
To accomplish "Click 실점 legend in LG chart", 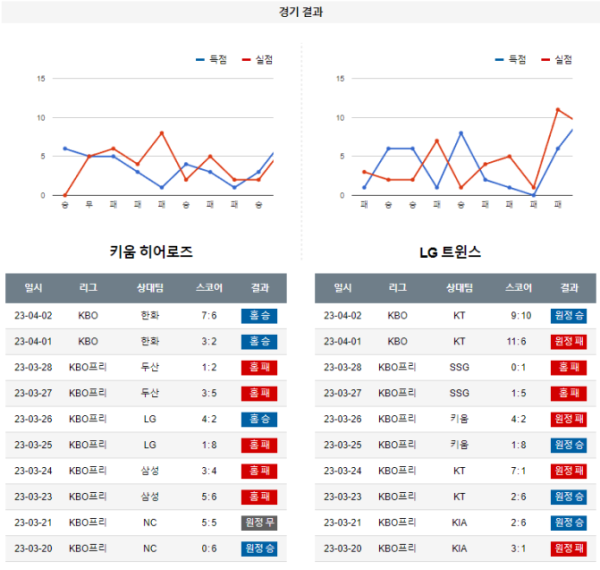I will (x=557, y=59).
